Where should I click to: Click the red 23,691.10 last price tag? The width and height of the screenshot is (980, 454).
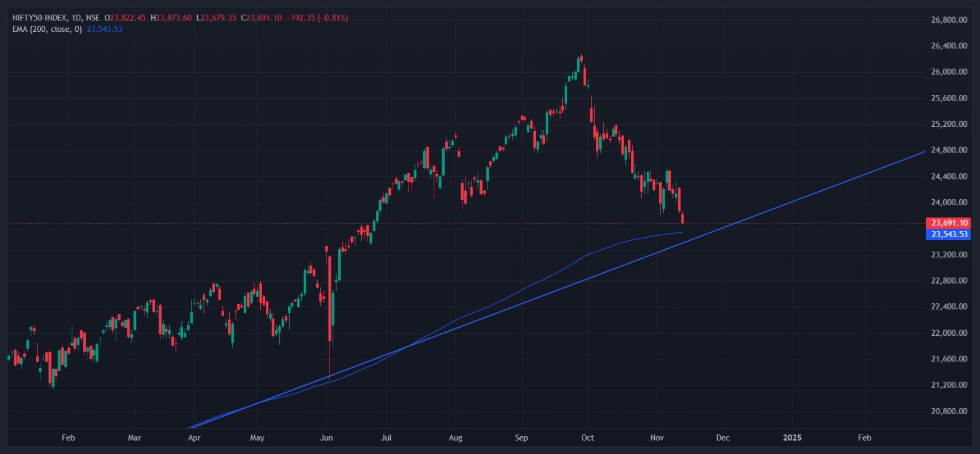tap(948, 223)
